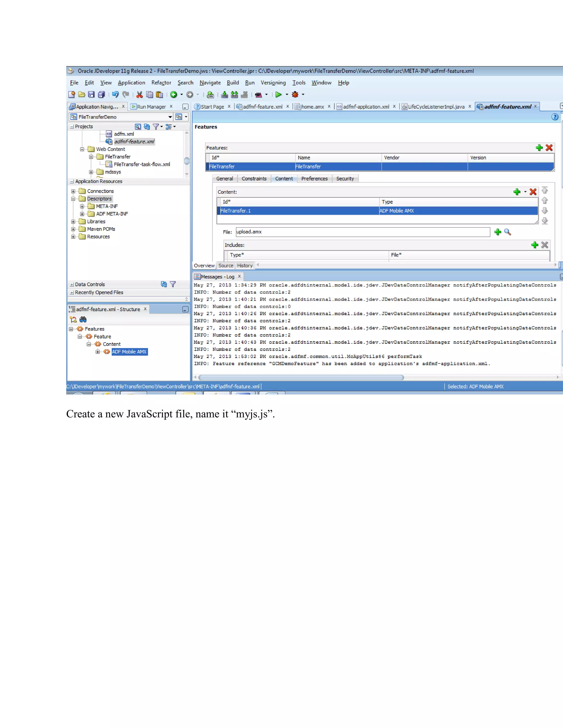Open the LifeCycleListenerImpl.java editor tab
The width and height of the screenshot is (563, 728).
(x=436, y=107)
